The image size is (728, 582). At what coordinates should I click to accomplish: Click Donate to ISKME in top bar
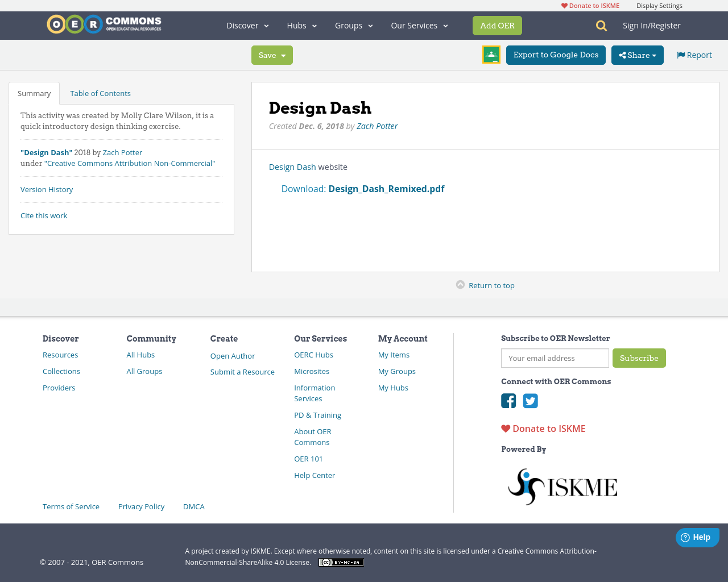[590, 6]
